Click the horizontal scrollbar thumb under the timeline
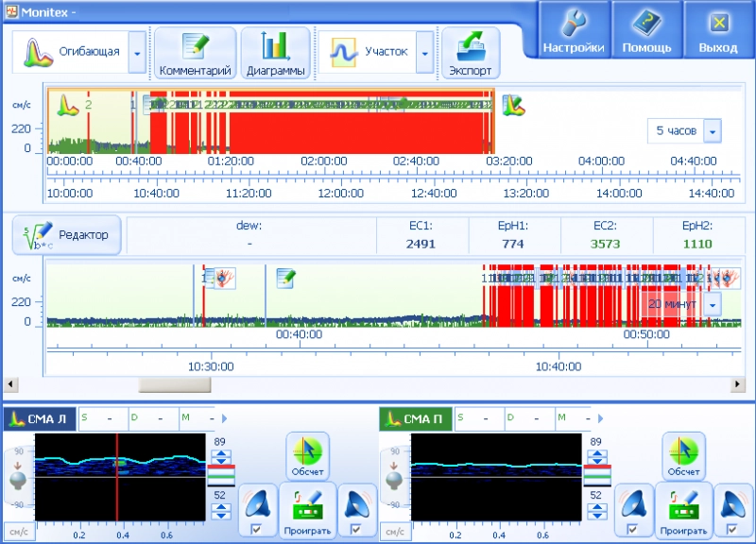Viewport: 756px width, 544px height. [175, 384]
